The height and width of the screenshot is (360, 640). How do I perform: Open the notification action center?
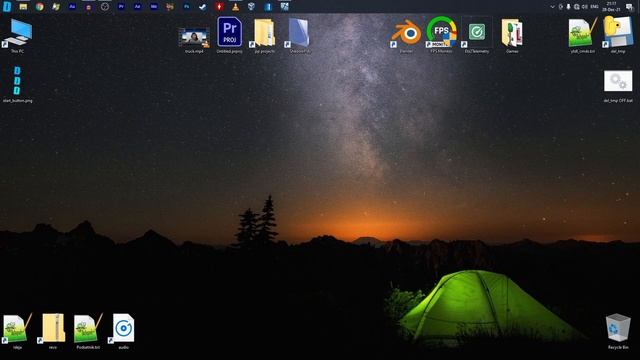point(629,7)
